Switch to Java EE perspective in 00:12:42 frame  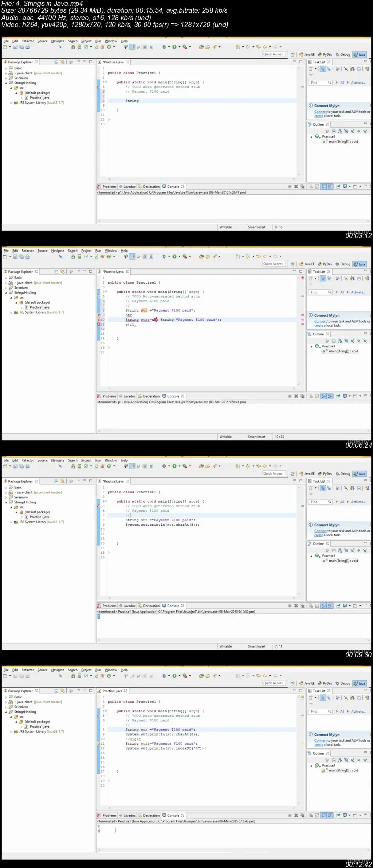307,684
